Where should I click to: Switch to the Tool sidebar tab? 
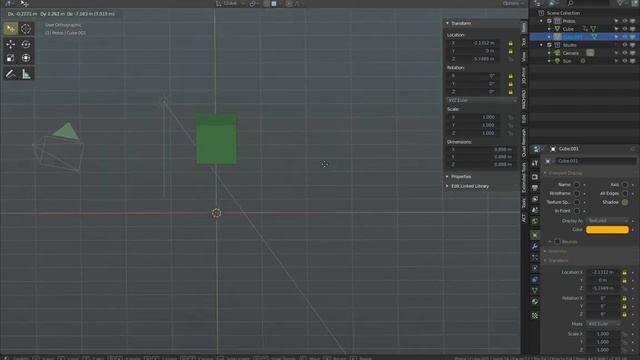[x=524, y=42]
